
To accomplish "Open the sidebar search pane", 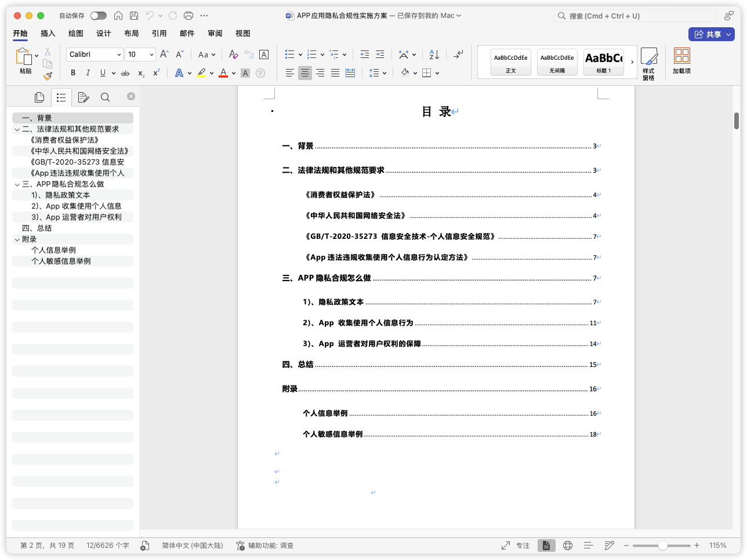I will [x=105, y=97].
